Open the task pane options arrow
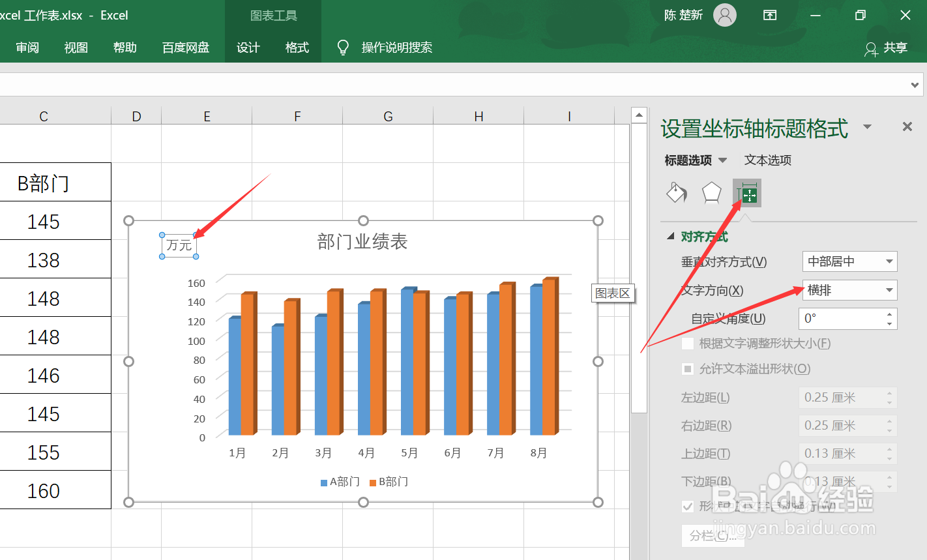The height and width of the screenshot is (560, 927). click(x=867, y=126)
